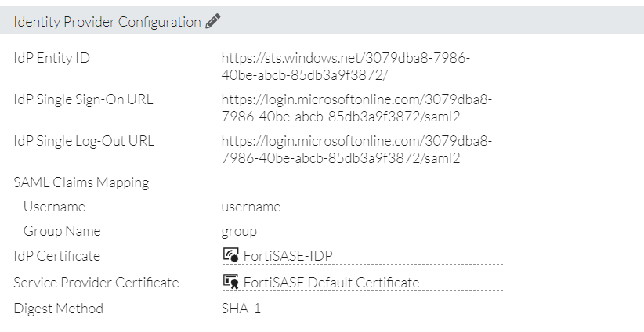Click the IdP Single Sign-On URL label
This screenshot has width=644, height=332.
coord(83,99)
